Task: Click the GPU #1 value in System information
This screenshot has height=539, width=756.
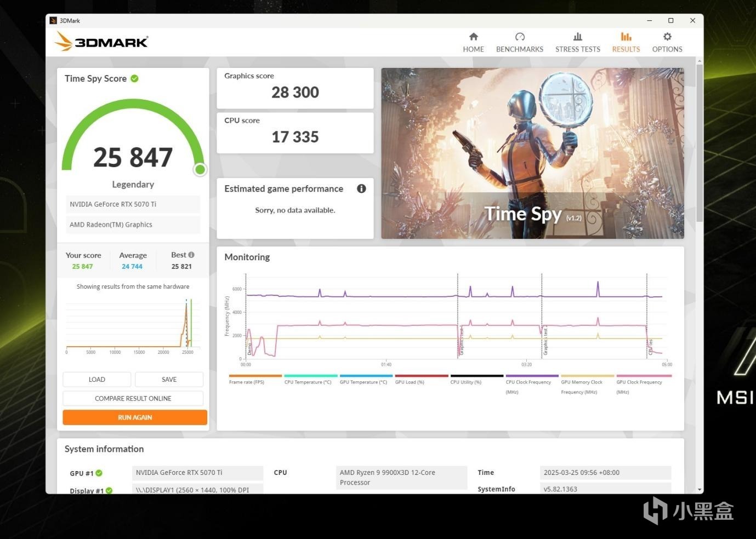Action: pyautogui.click(x=198, y=473)
